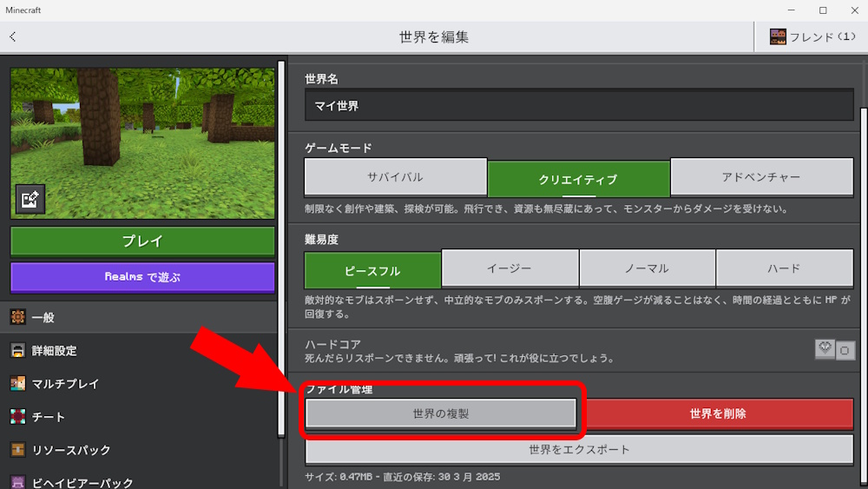Open リソースパック section
The height and width of the screenshot is (489, 868).
pos(138,450)
